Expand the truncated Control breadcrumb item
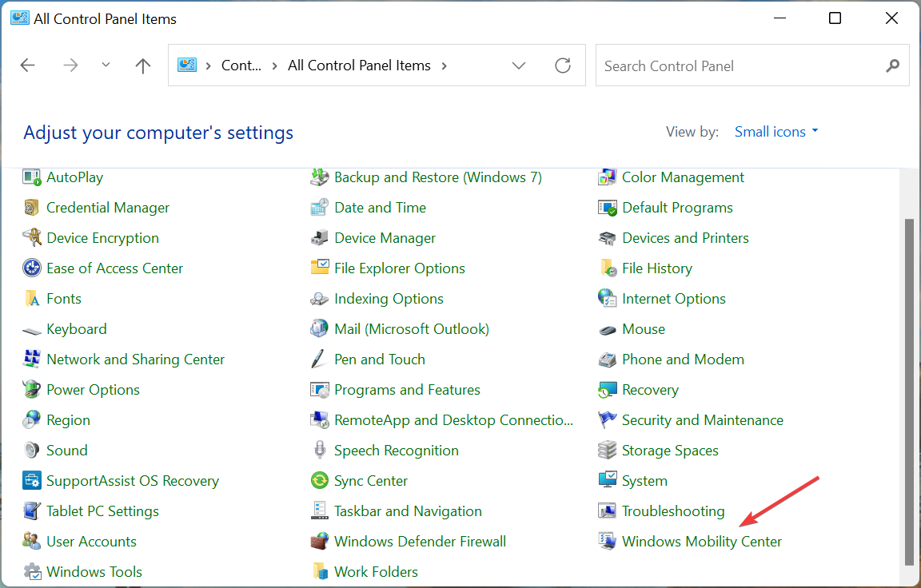The height and width of the screenshot is (588, 921). (x=241, y=66)
